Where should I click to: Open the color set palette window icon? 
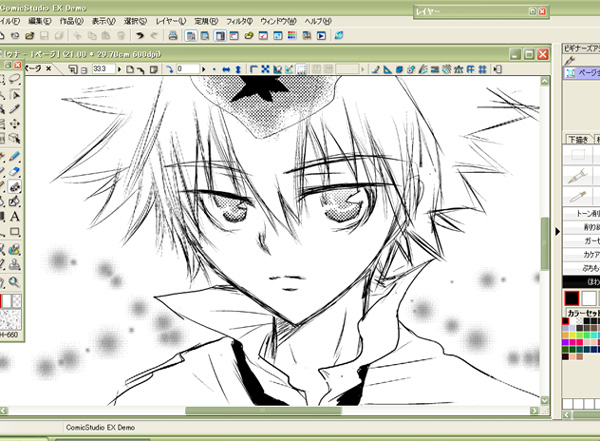[x=292, y=36]
